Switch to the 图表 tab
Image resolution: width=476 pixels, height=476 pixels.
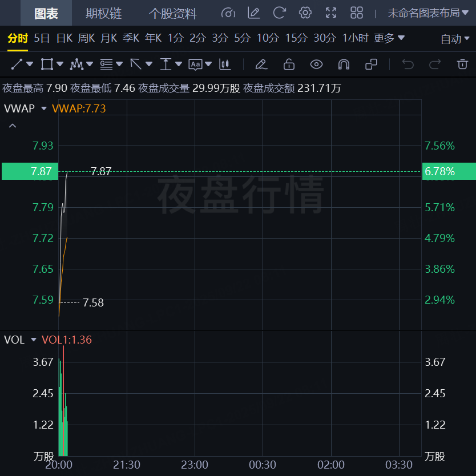pos(46,13)
